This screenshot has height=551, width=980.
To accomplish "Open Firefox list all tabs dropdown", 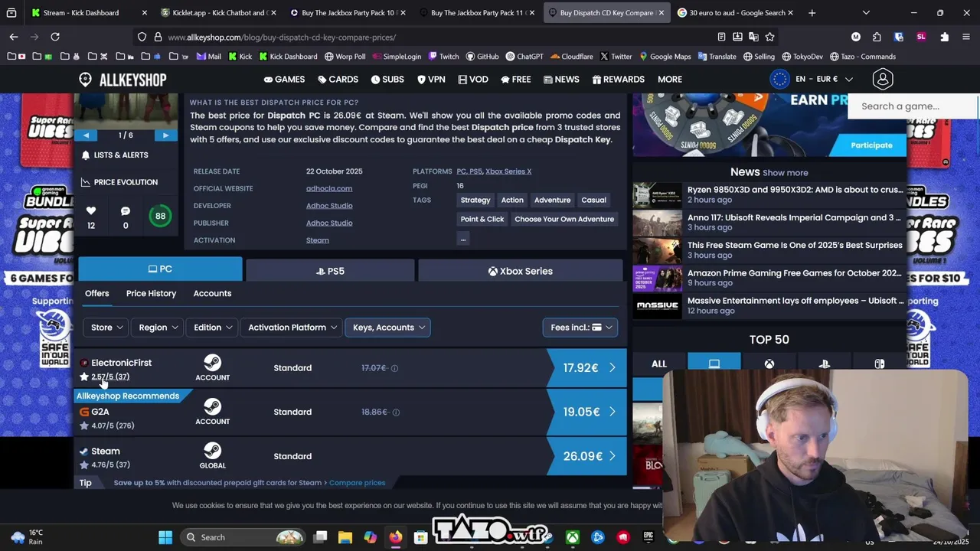I will (866, 13).
